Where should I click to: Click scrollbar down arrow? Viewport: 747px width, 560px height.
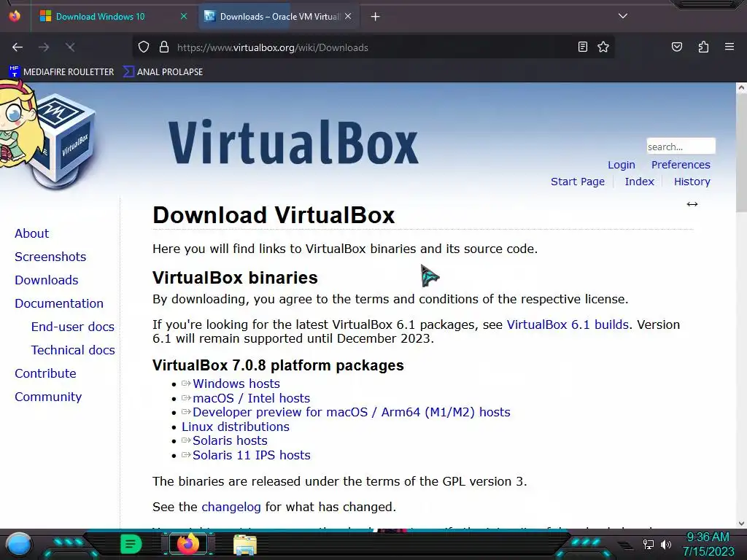coord(741,524)
